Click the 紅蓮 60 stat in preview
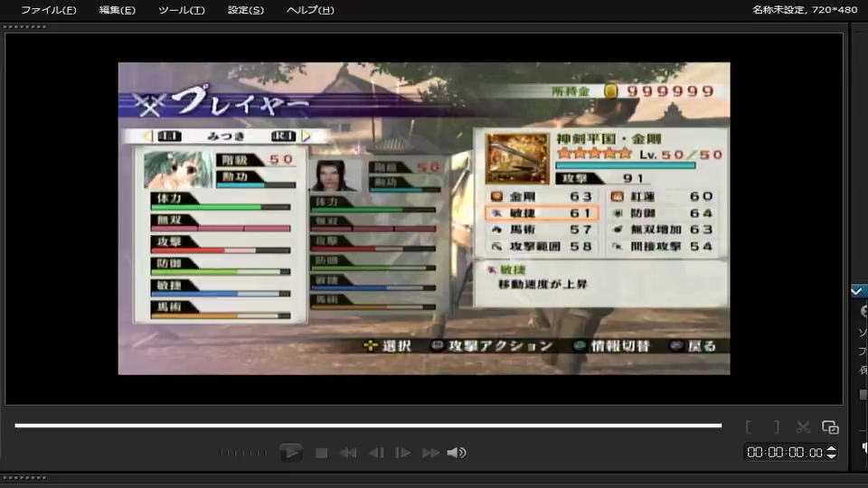The image size is (868, 488). 662,196
